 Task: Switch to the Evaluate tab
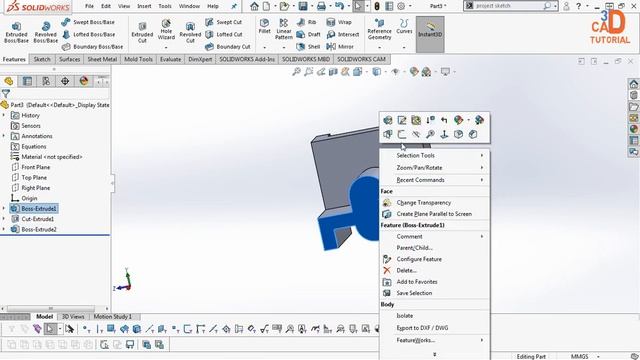pos(170,59)
